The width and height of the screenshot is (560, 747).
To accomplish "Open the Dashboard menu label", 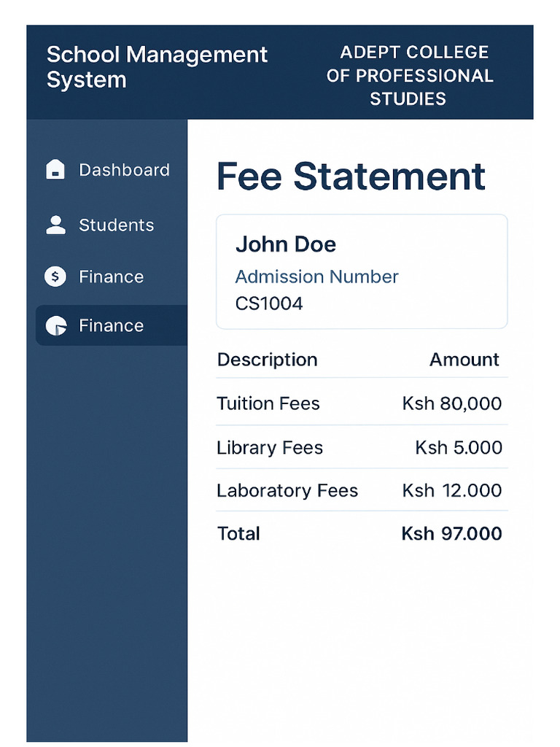I will [x=124, y=170].
